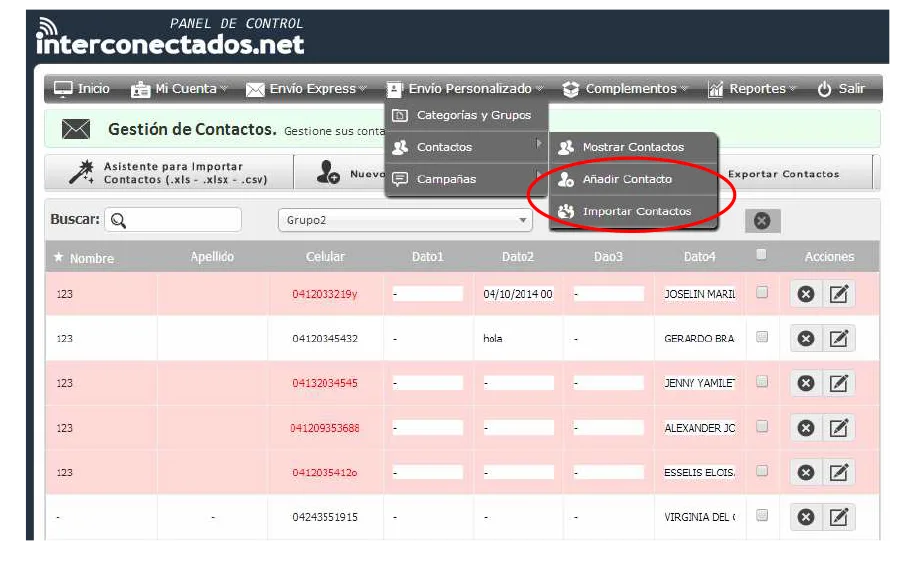Image resolution: width=916 pixels, height=566 pixels.
Task: Sort by the Nombre column header
Action: coord(92,258)
